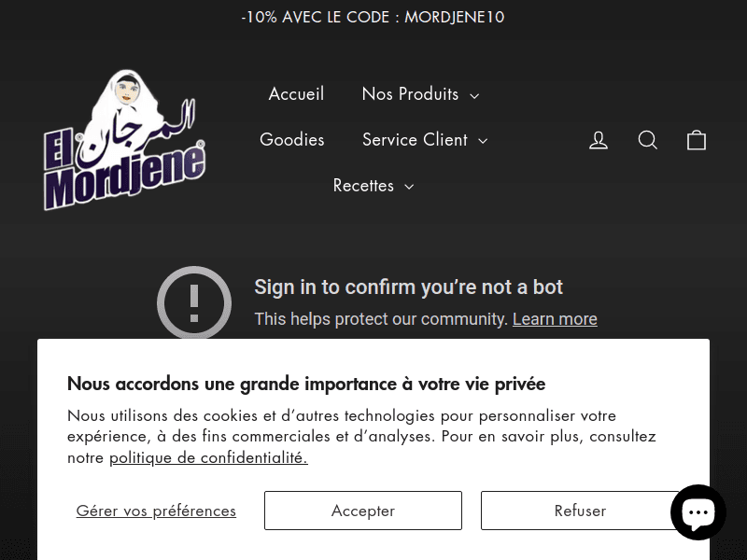Expand the chevron beside Recettes
The width and height of the screenshot is (747, 560).
[x=409, y=187]
